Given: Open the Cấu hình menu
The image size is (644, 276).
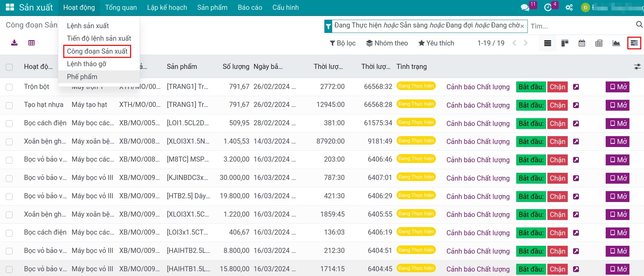Looking at the screenshot, I should pyautogui.click(x=286, y=7).
